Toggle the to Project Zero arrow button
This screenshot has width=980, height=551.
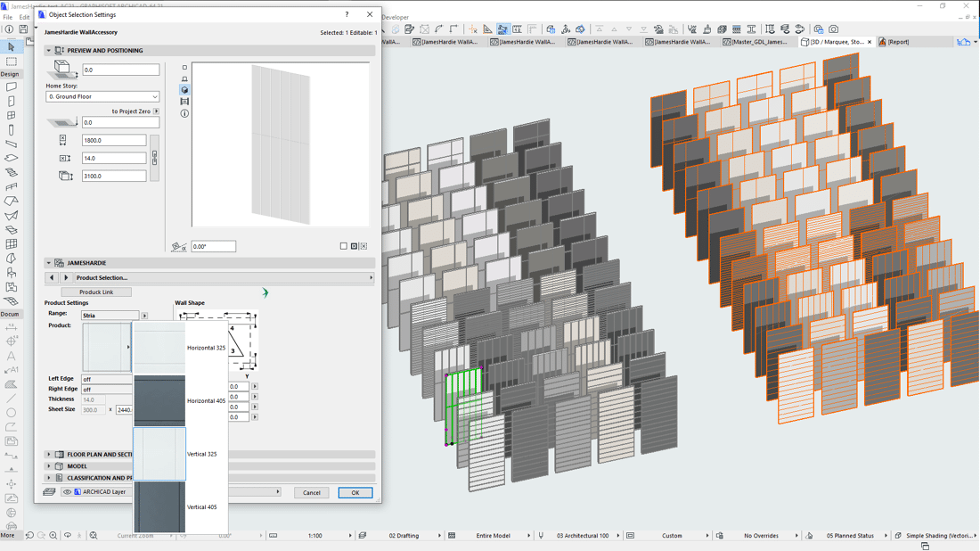156,111
